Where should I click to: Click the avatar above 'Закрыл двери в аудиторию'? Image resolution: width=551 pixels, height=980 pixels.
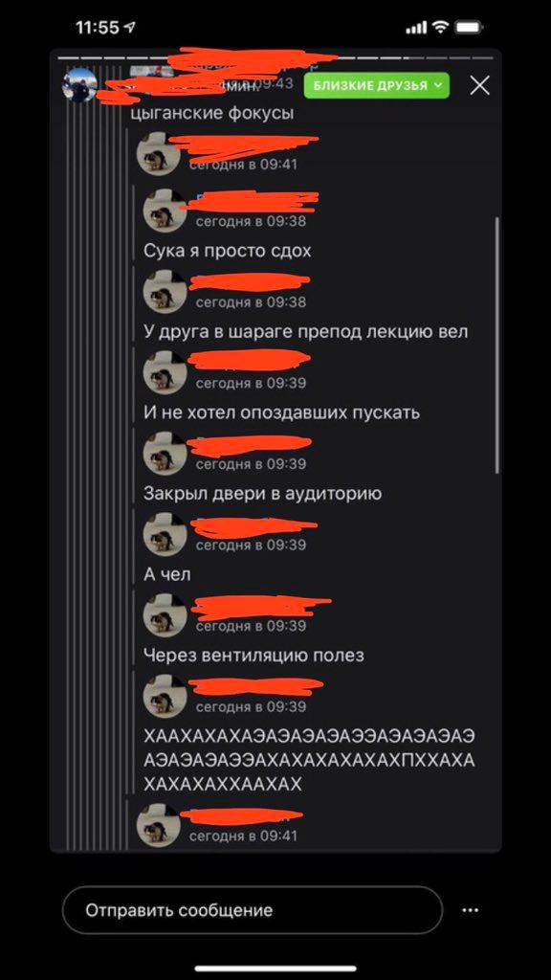coord(165,453)
